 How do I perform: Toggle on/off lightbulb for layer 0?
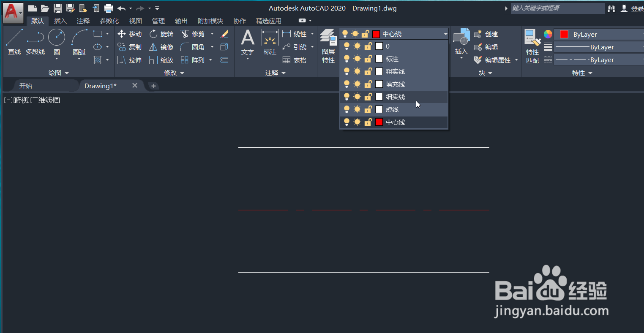pos(347,46)
